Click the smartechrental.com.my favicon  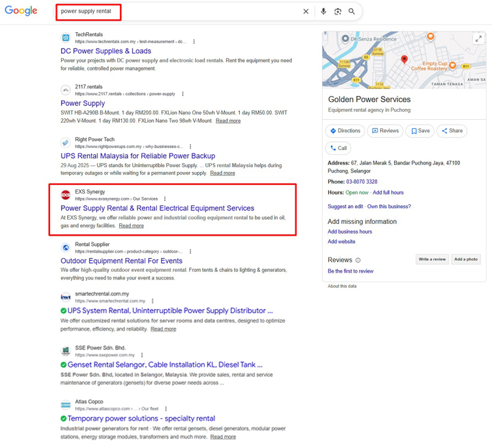point(66,297)
